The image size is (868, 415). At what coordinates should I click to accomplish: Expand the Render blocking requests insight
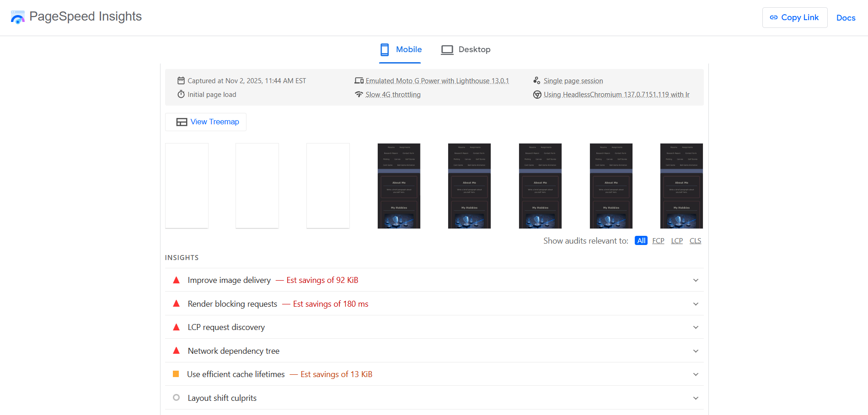tap(696, 303)
